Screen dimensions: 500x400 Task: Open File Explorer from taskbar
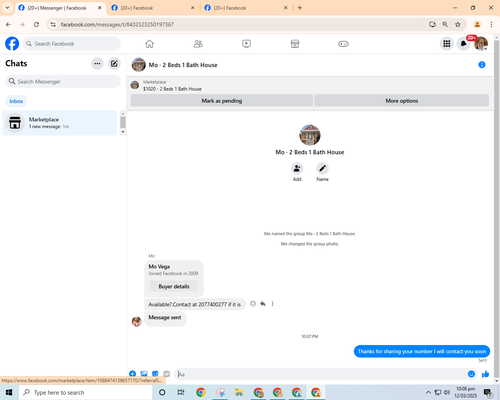tap(239, 392)
